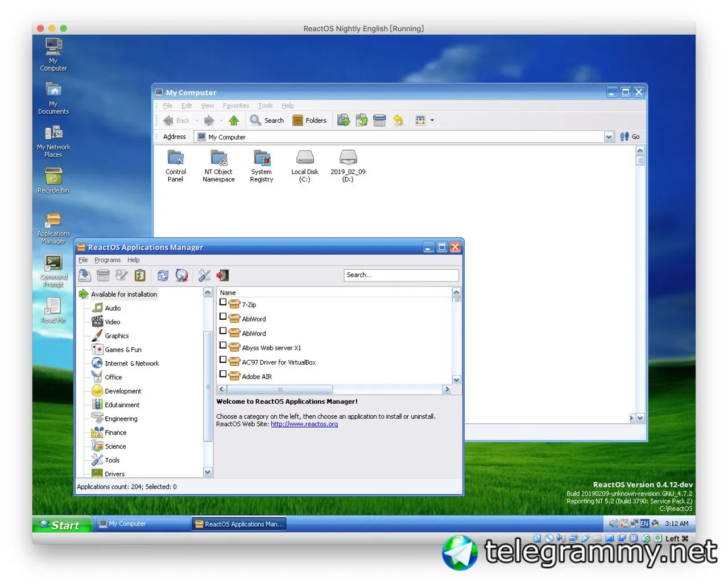Image resolution: width=728 pixels, height=587 pixels.
Task: Open the Views dropdown arrow in My Computer toolbar
Action: pyautogui.click(x=432, y=121)
